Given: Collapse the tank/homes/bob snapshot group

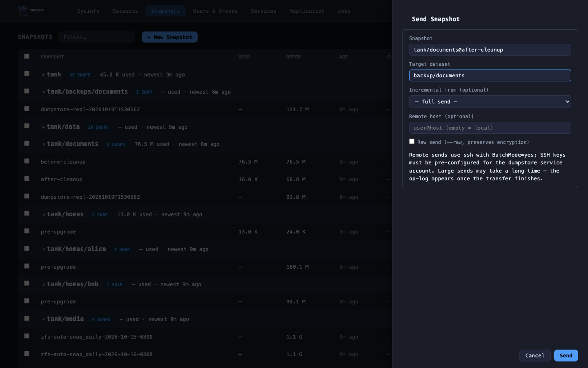Looking at the screenshot, I should 44,285.
